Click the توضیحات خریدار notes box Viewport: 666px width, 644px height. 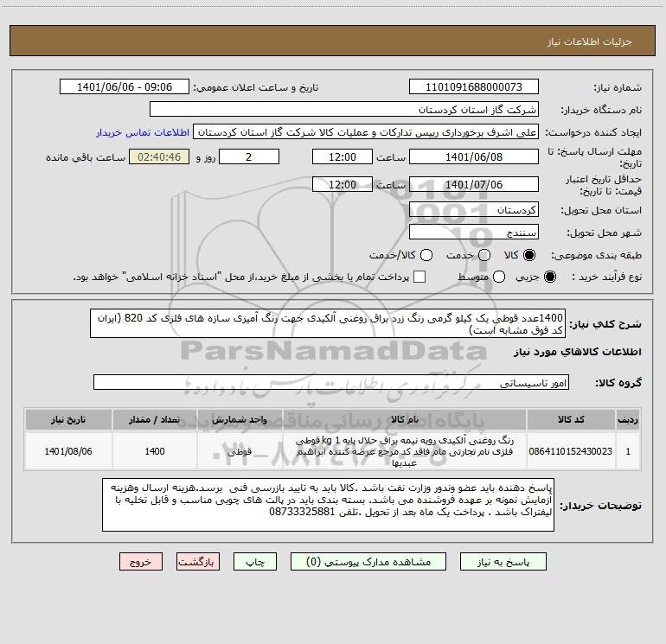(328, 505)
